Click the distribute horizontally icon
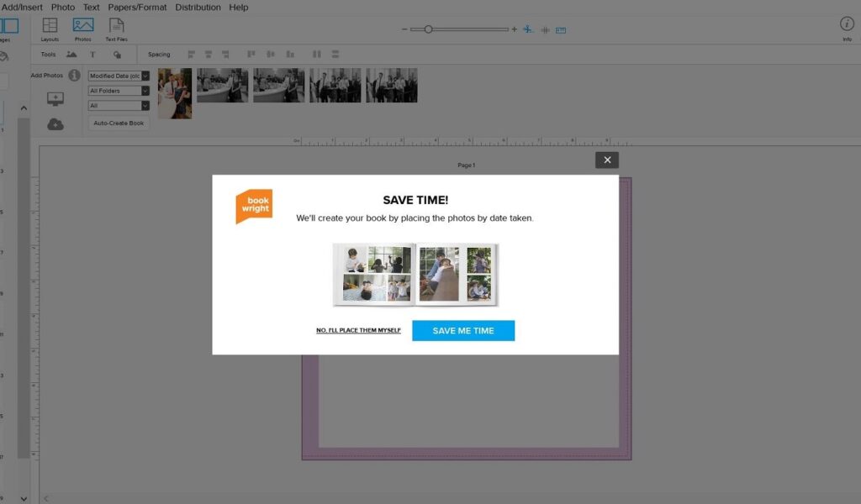Screen dimensions: 861x504 (x=317, y=55)
